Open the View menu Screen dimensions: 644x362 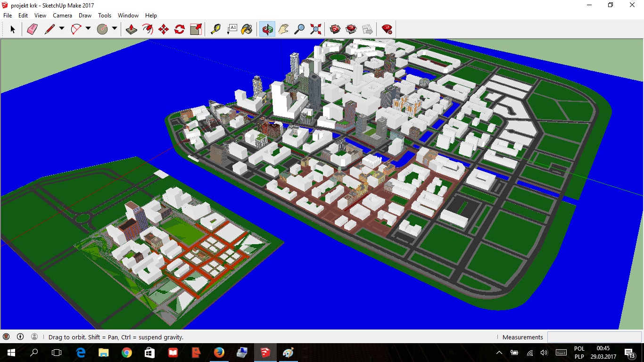(x=41, y=16)
